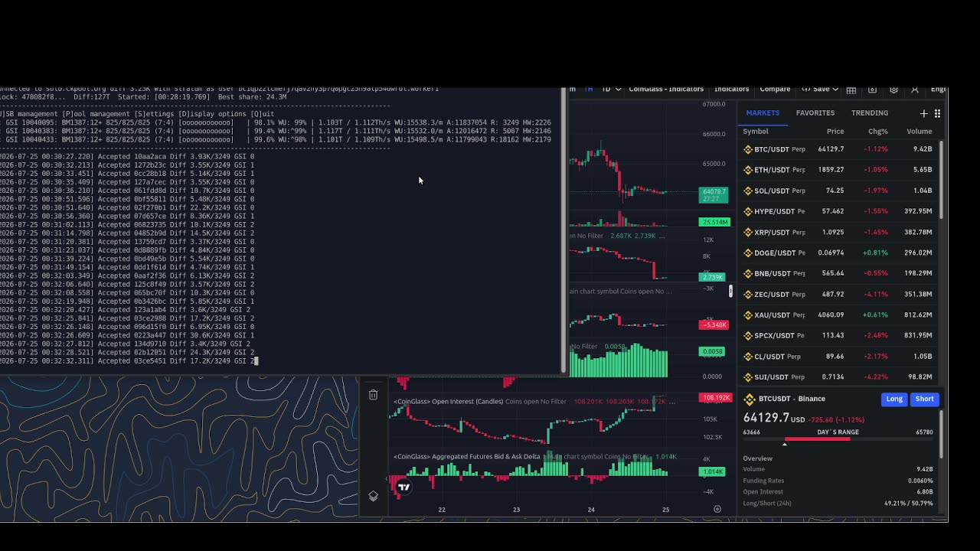Click the blue Long button
This screenshot has height=551, width=980.
894,399
